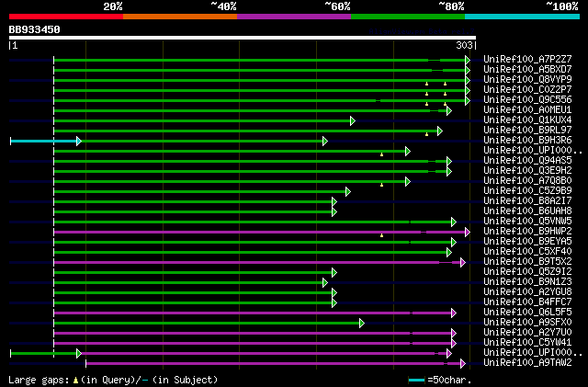Open the UniRef100_B4FFC7 hit label
Viewport: 588px width, 387px height.
(527, 302)
